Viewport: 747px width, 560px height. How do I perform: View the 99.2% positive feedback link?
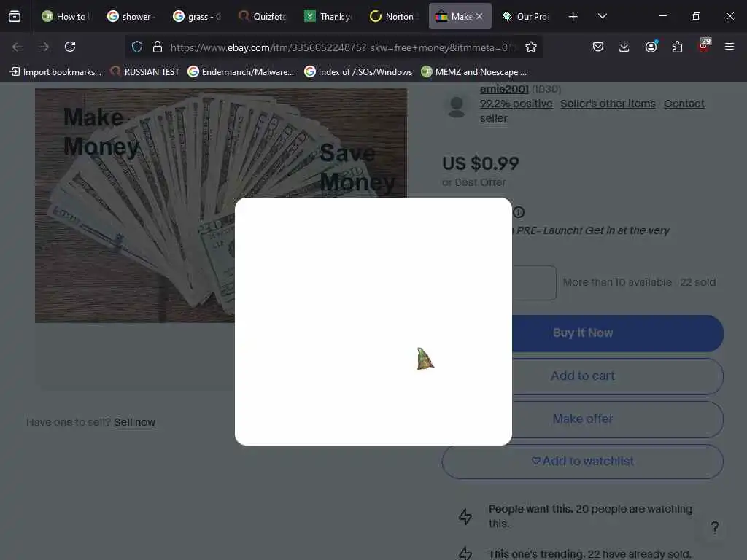tap(516, 104)
